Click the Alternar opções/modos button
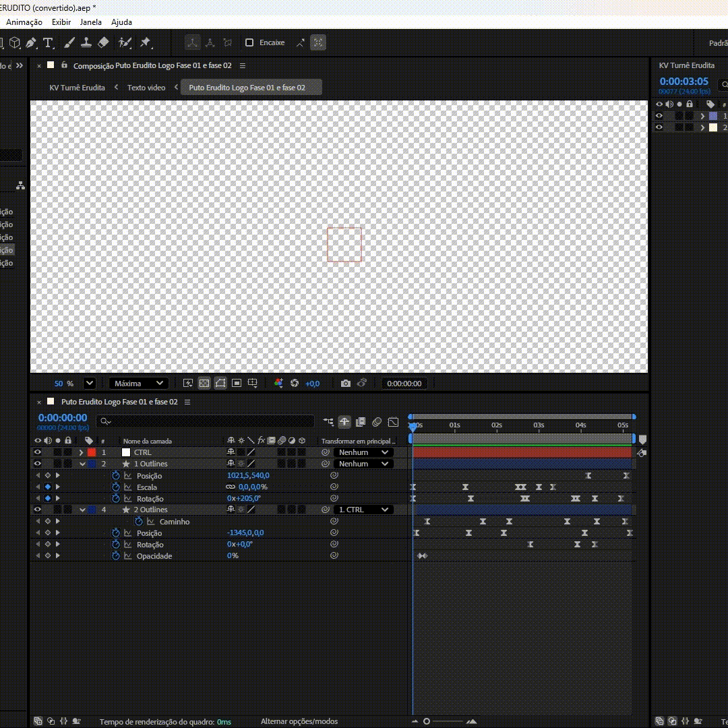This screenshot has width=728, height=728. [299, 721]
